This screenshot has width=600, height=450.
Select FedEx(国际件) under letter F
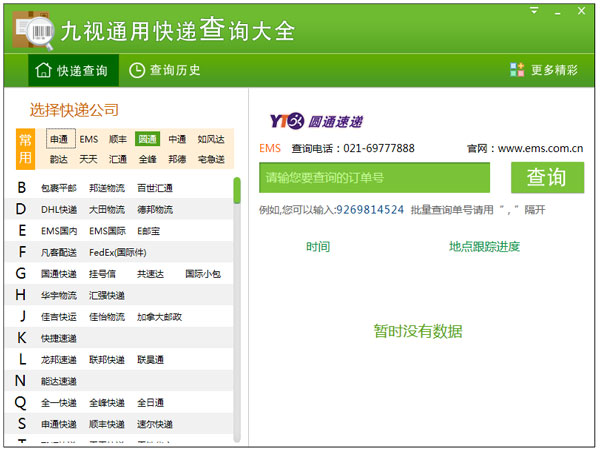pos(117,252)
